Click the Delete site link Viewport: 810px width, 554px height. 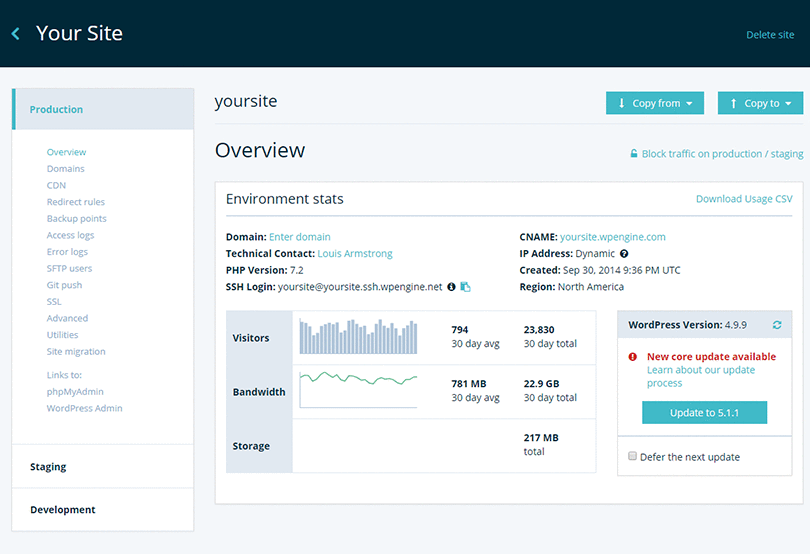pyautogui.click(x=770, y=35)
